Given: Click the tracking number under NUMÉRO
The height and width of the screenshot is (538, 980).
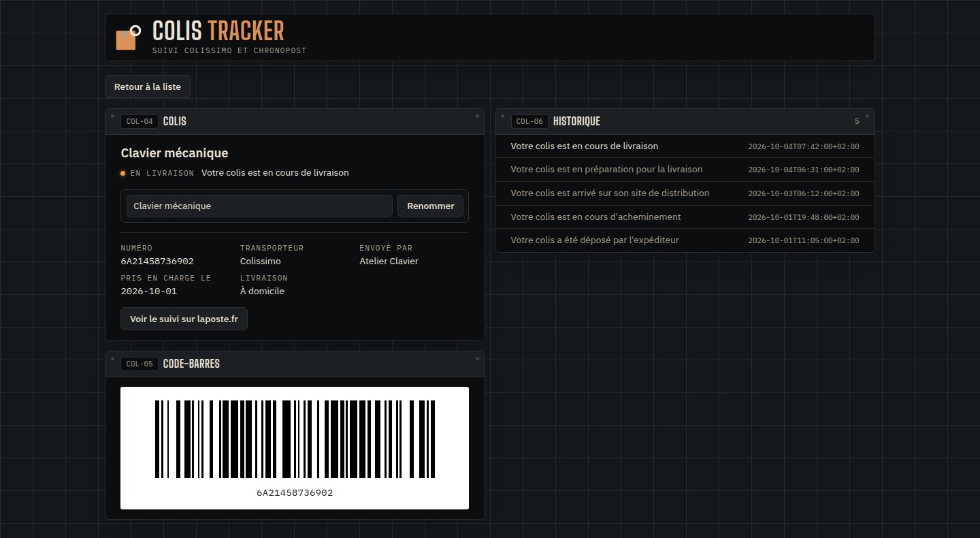Looking at the screenshot, I should tap(157, 262).
